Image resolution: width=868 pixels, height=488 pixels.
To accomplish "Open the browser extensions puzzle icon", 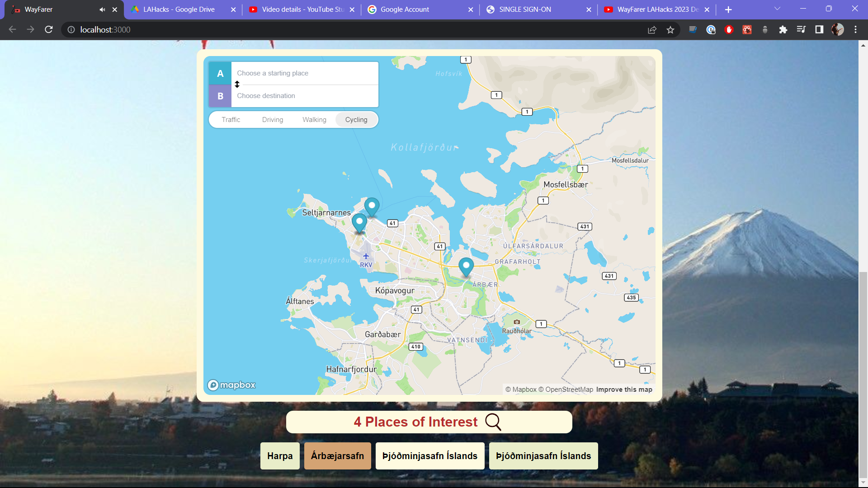I will pos(783,30).
